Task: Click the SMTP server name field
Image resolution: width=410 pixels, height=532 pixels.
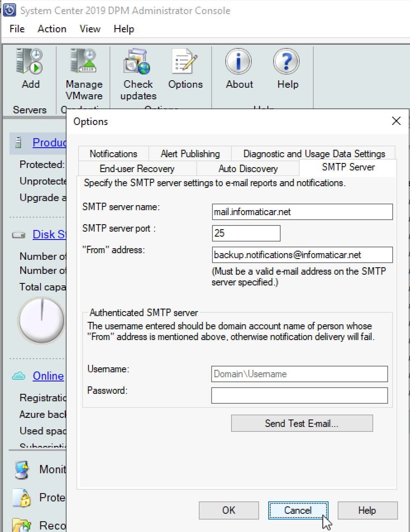Action: coord(302,212)
